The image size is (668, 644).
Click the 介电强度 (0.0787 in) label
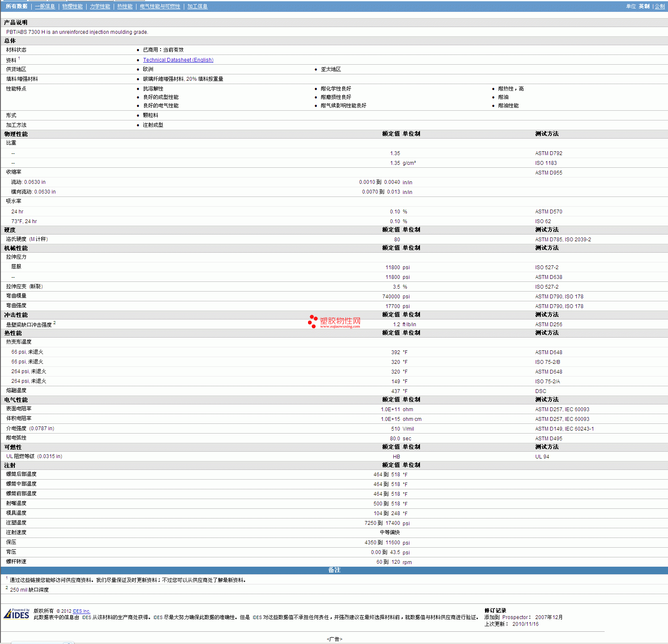pos(30,428)
